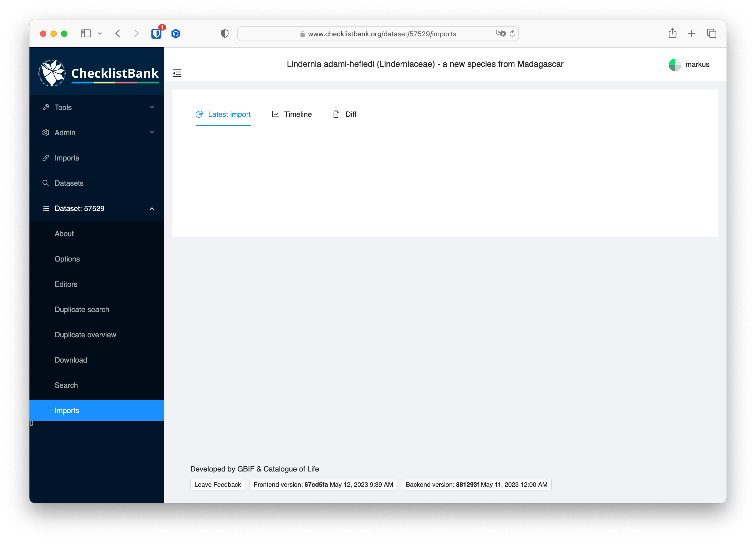Collapse the Dataset: 57529 section
Image resolution: width=756 pixels, height=542 pixels.
[152, 208]
